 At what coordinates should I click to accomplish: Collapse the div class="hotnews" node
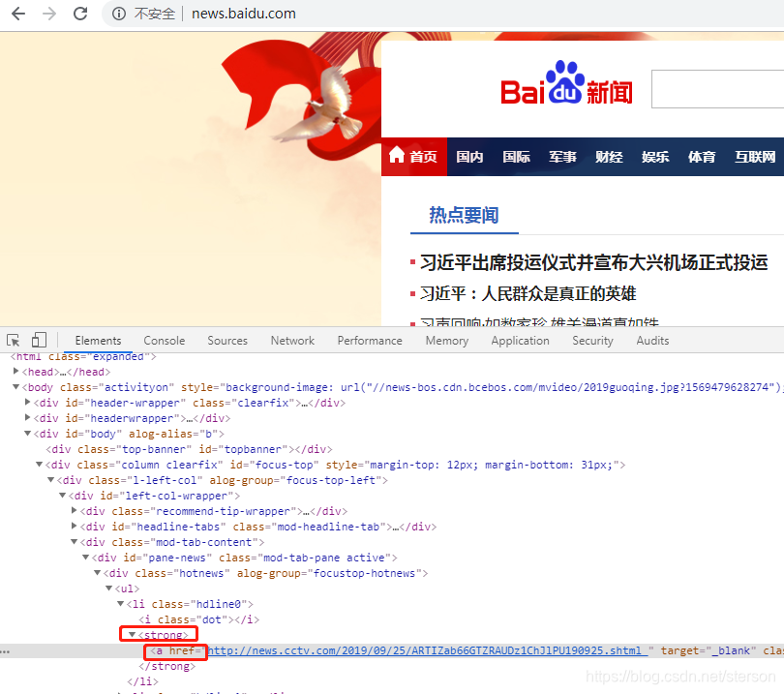tap(98, 572)
